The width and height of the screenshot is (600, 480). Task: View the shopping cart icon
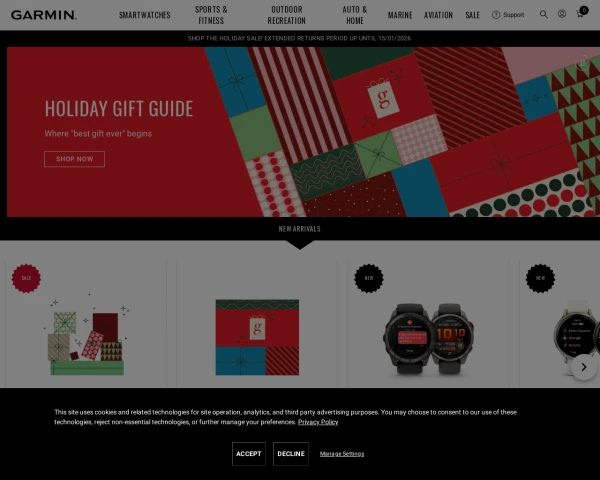coord(581,13)
